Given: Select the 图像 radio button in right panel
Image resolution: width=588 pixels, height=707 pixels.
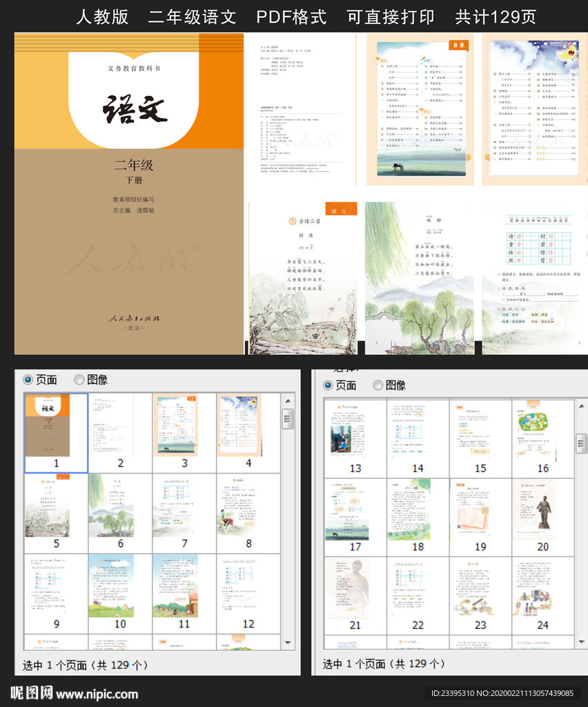Looking at the screenshot, I should tap(378, 385).
